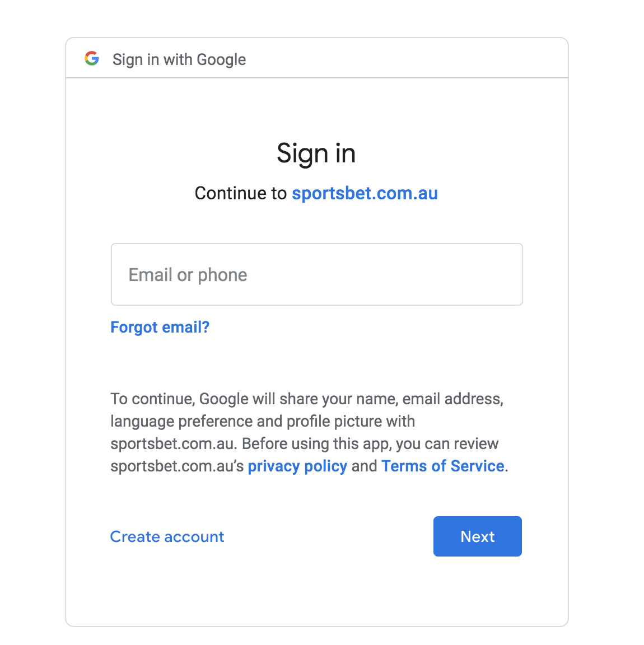This screenshot has height=645, width=644.
Task: Click Create account to make a new account
Action: (167, 536)
